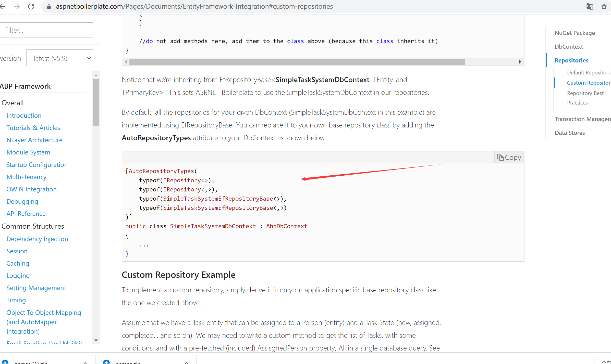Bookmark the page via the star icon
This screenshot has width=611, height=364.
(604, 6)
